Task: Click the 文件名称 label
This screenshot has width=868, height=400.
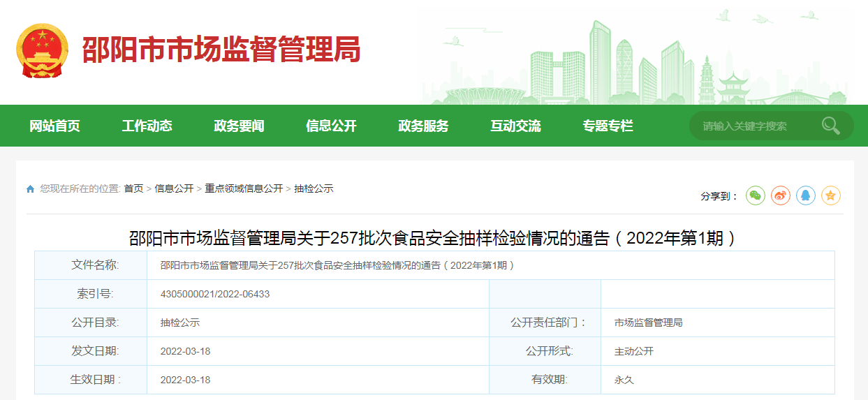Action: [95, 265]
